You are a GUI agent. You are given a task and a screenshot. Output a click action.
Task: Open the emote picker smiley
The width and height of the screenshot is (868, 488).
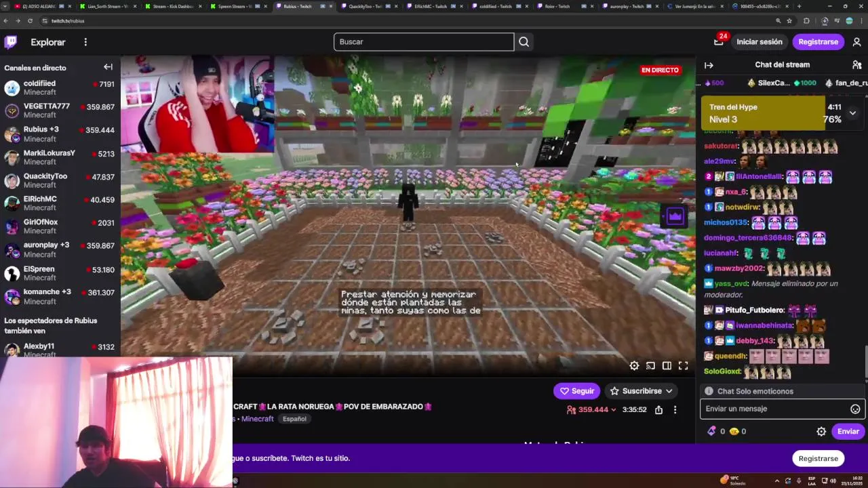coord(855,409)
